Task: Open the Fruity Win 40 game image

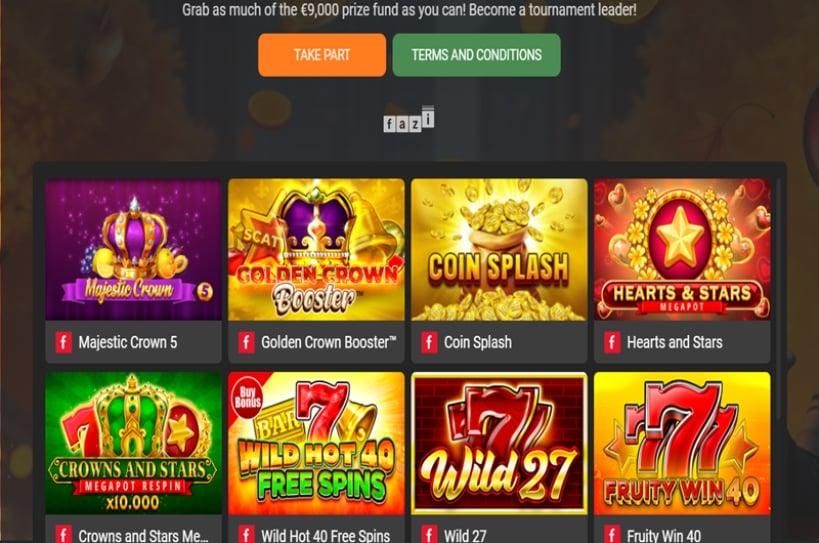Action: 682,443
